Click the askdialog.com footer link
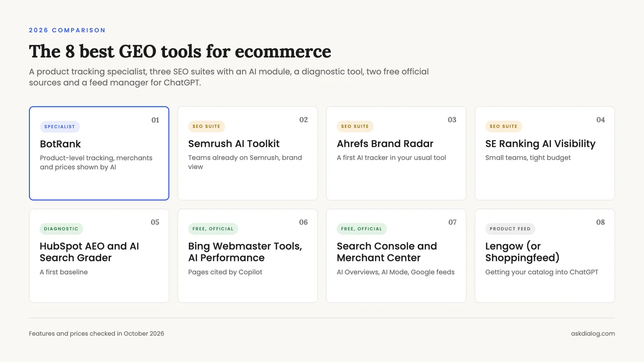 (593, 334)
